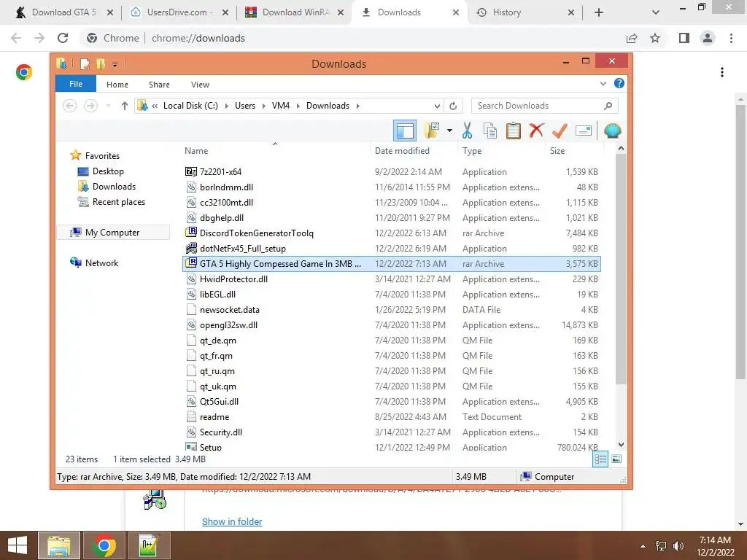The width and height of the screenshot is (747, 560).
Task: Select the HwidProtector.dll file
Action: pos(391,279)
